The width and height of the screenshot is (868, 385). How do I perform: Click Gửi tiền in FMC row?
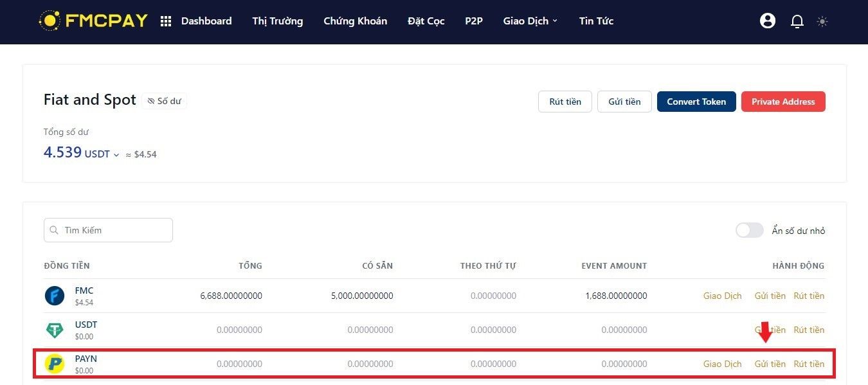click(x=770, y=296)
